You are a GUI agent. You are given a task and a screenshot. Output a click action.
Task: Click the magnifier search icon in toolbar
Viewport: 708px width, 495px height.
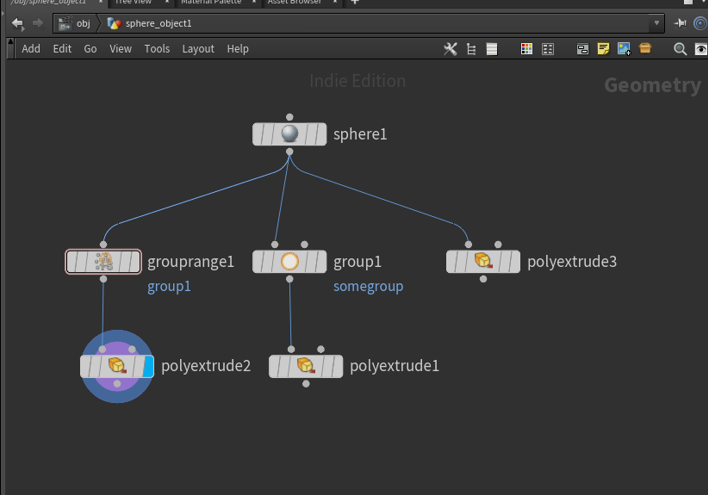[680, 49]
